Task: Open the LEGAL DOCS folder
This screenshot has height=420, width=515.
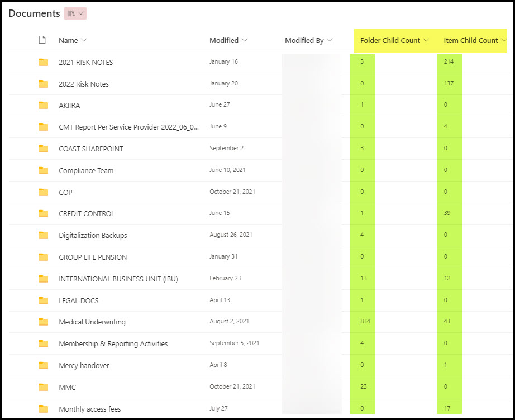Action: [x=78, y=300]
